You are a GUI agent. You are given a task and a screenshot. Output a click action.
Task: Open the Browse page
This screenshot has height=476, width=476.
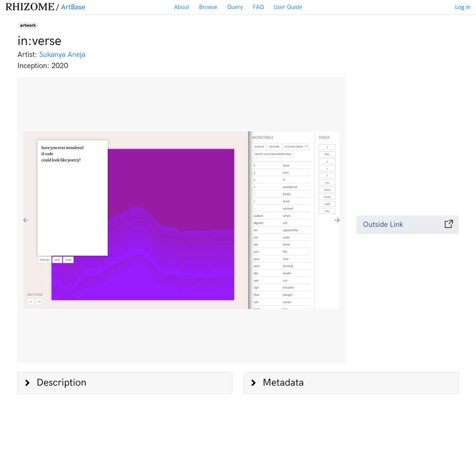click(x=208, y=7)
